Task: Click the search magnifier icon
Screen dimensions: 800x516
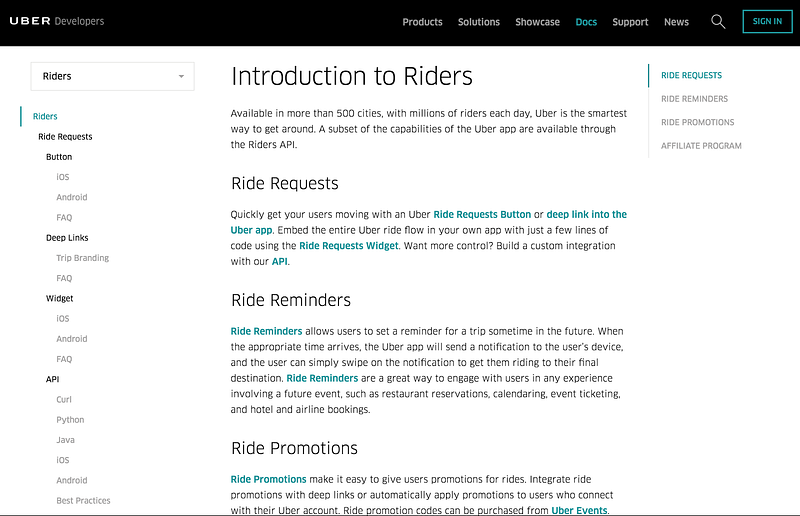Action: (x=718, y=21)
